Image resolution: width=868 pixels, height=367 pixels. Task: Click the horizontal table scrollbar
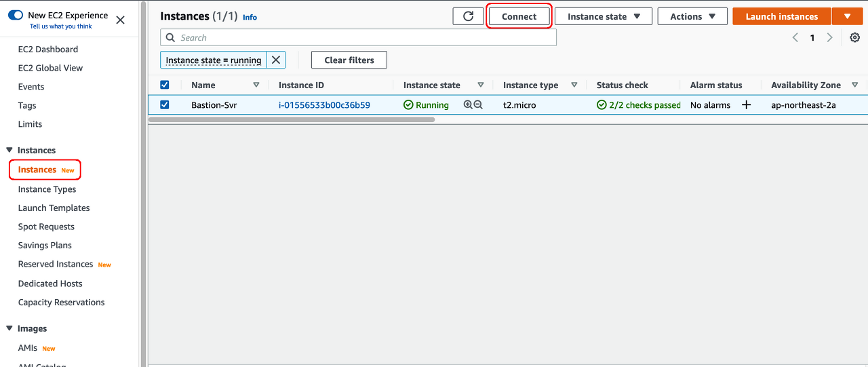coord(292,119)
